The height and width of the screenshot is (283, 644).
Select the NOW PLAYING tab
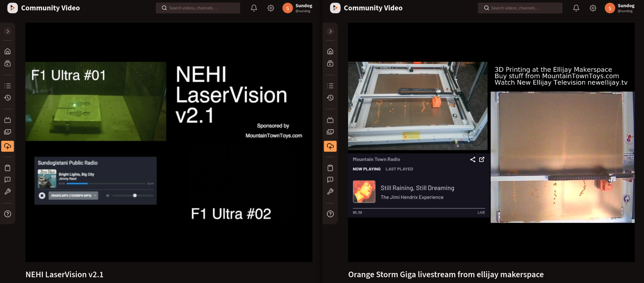tap(367, 169)
